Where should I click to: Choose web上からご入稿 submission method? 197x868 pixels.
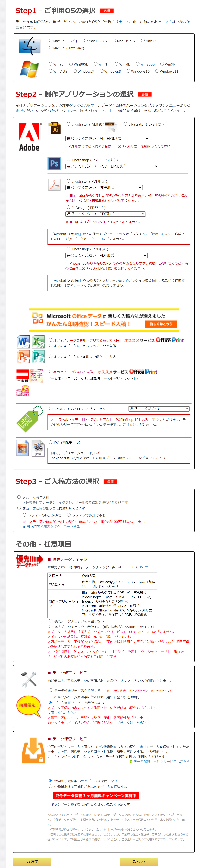tap(19, 497)
